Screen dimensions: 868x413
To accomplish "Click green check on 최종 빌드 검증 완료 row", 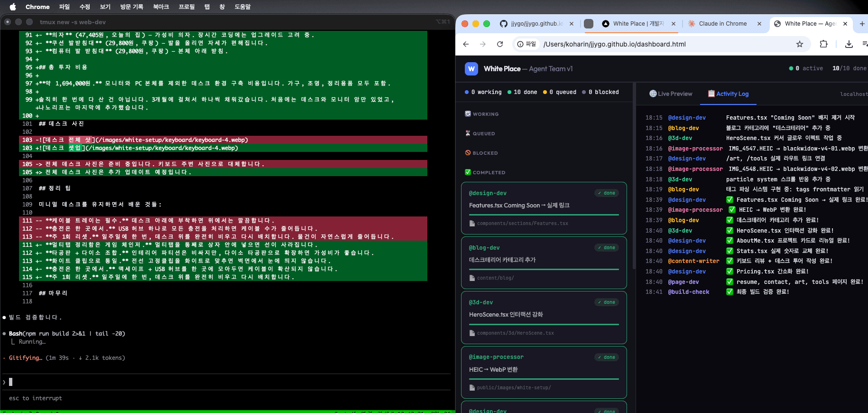I will 729,292.
